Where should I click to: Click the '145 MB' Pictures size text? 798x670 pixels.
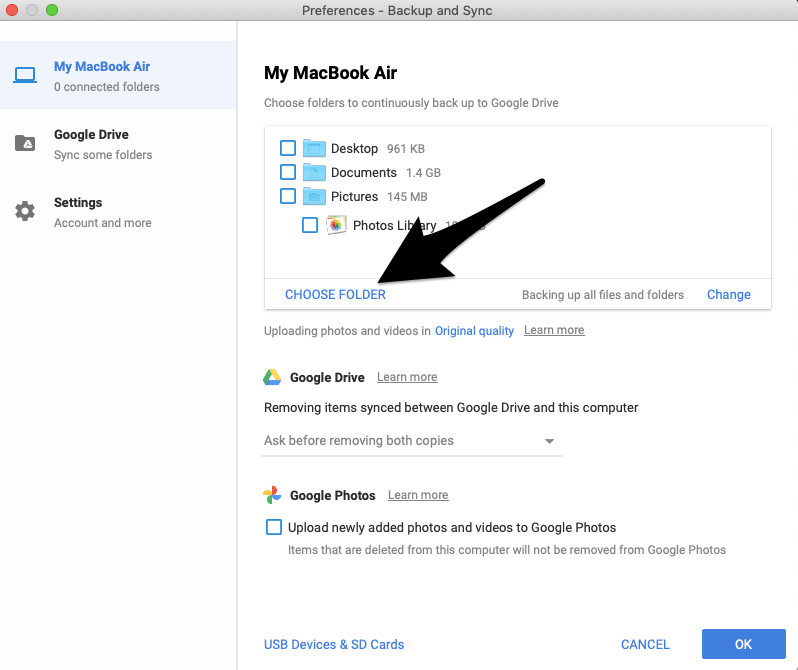[407, 197]
